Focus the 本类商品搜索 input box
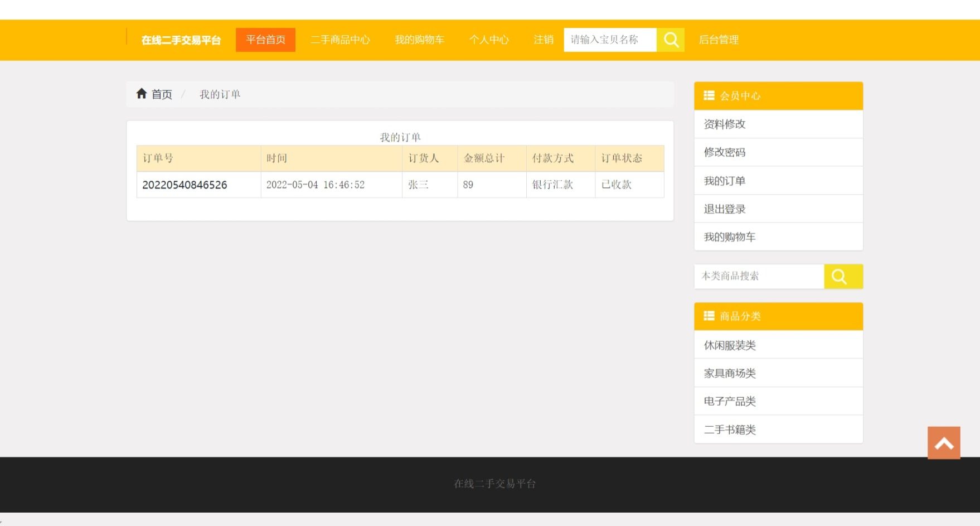This screenshot has height=526, width=980. click(x=759, y=277)
